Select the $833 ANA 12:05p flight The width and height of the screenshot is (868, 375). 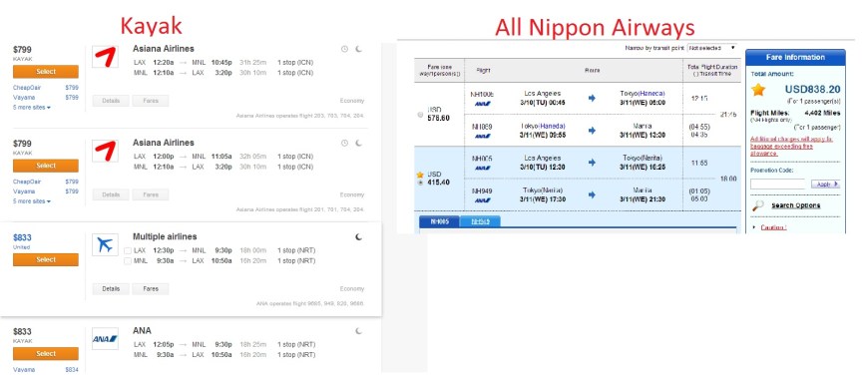(46, 354)
